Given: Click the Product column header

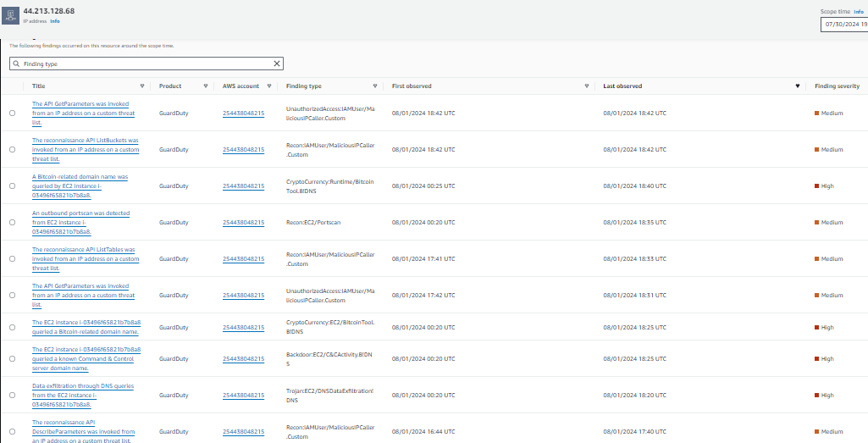Looking at the screenshot, I should click(x=170, y=86).
